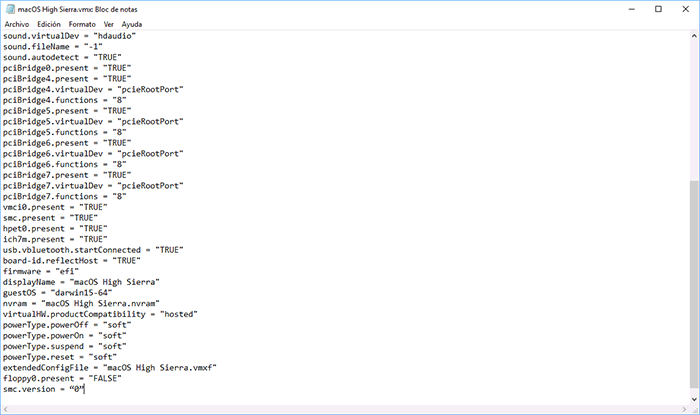The image size is (700, 415).
Task: Click the line pciBridge4.present = "TRUE"
Action: (67, 79)
